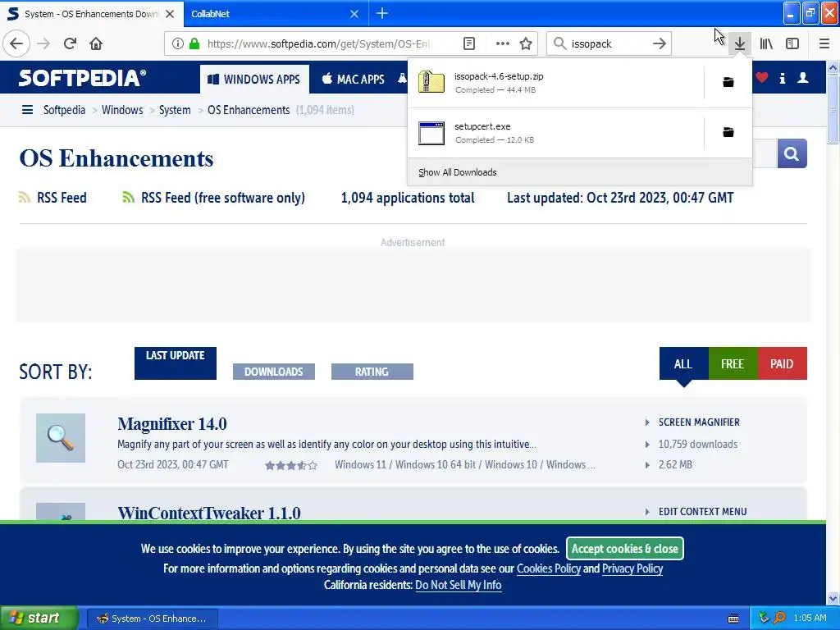Filter to Free applications only
The height and width of the screenshot is (630, 840).
733,363
